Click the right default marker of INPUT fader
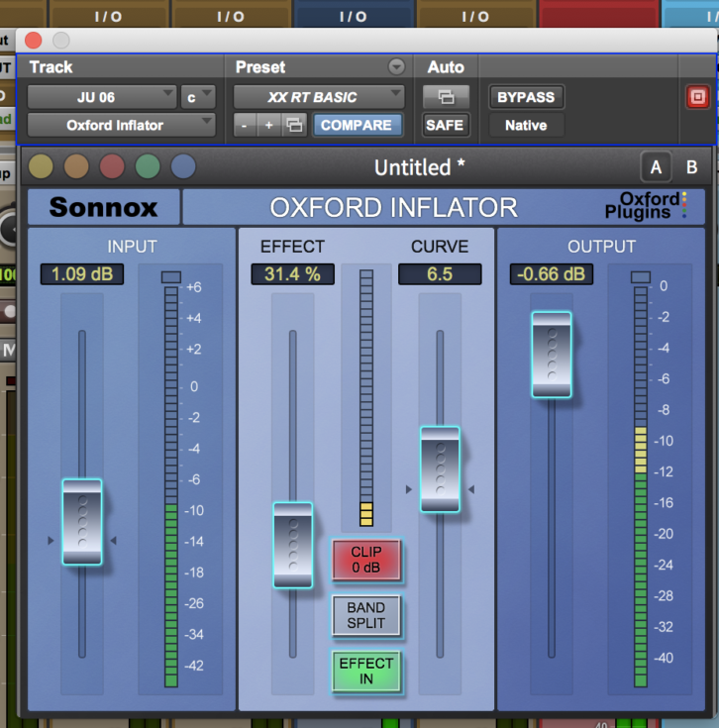Viewport: 719px width, 728px height. (113, 541)
